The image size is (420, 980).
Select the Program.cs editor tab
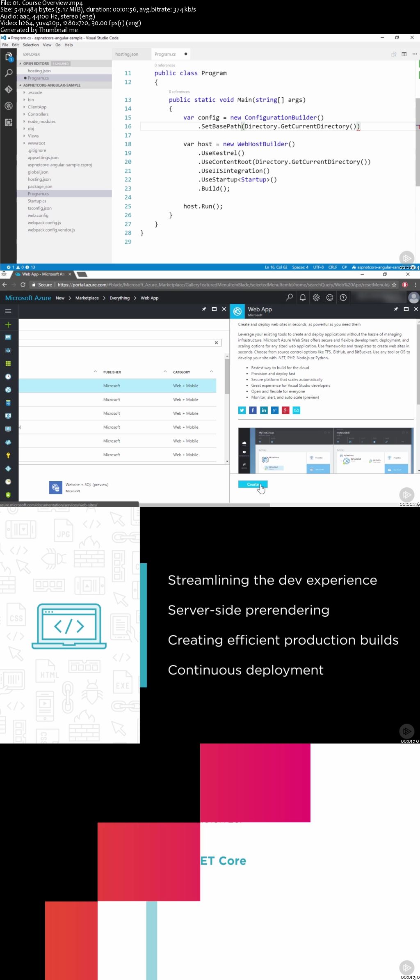(x=171, y=54)
